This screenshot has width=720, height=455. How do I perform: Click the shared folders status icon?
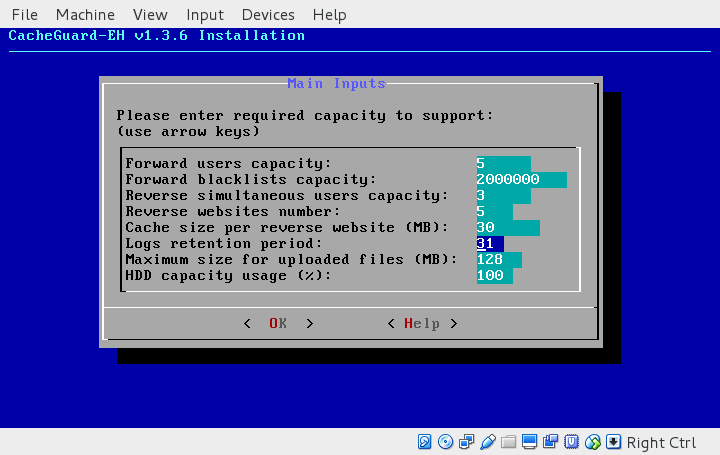pos(509,442)
